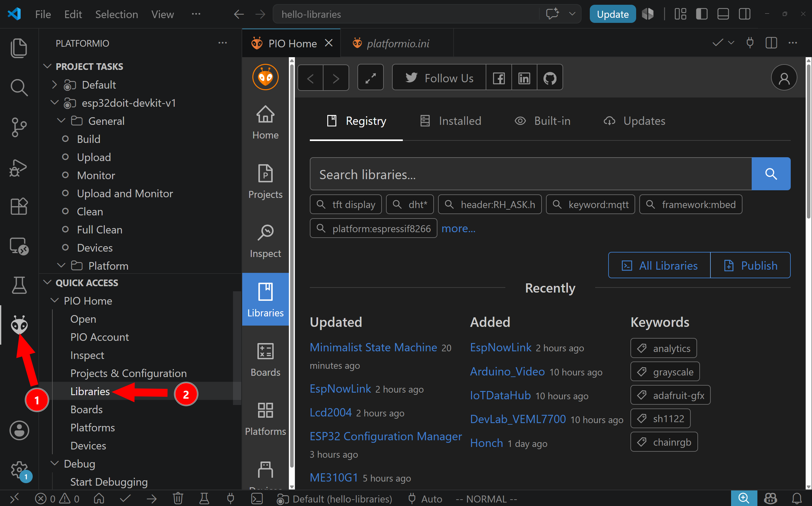The image size is (812, 506).
Task: Run the Upload and Monitor task
Action: point(125,193)
